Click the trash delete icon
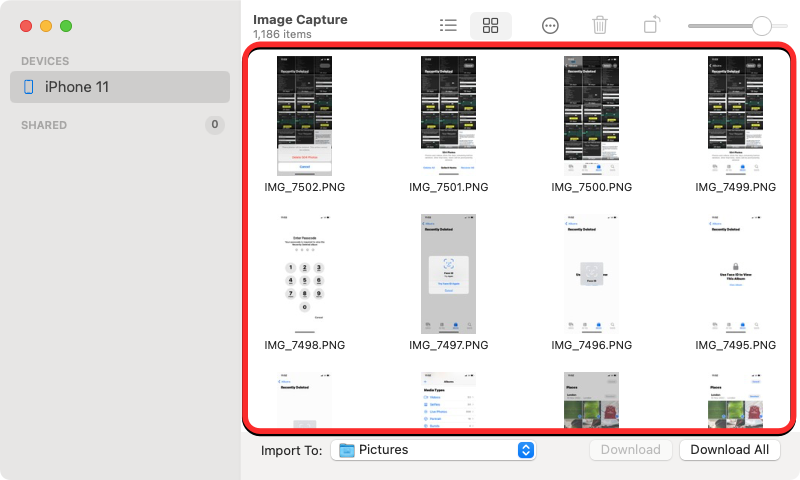 (x=600, y=26)
